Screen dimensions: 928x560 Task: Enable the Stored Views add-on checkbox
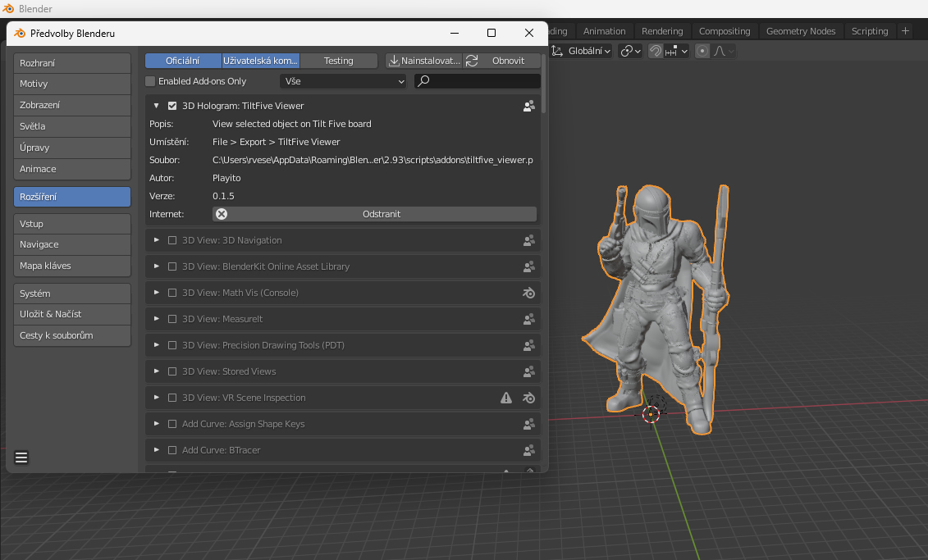point(172,371)
